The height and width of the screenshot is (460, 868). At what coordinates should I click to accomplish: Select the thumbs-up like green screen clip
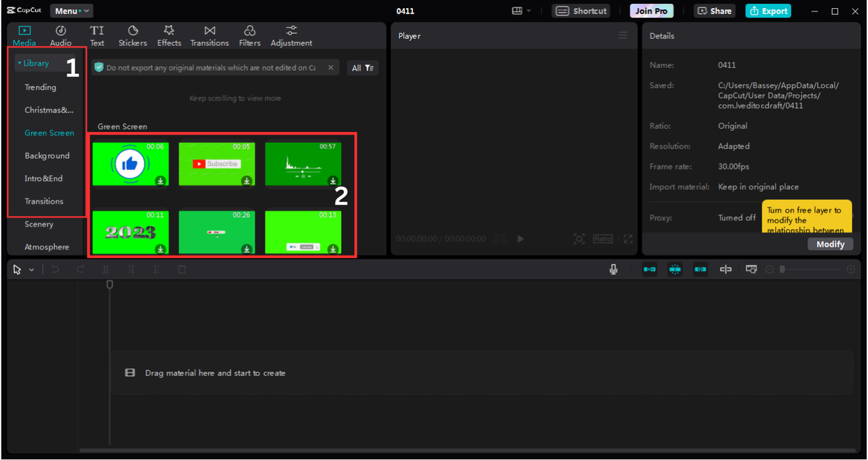click(x=130, y=164)
